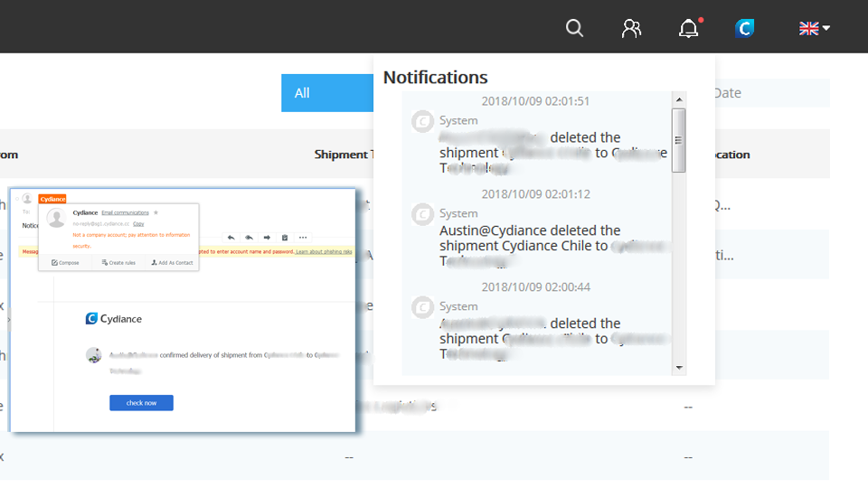Open the language flag dropdown
This screenshot has height=488, width=868.
click(x=814, y=28)
